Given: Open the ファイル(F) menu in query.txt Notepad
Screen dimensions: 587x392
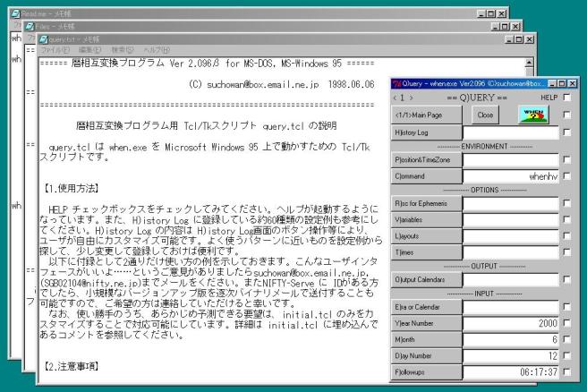Looking at the screenshot, I should point(55,50).
